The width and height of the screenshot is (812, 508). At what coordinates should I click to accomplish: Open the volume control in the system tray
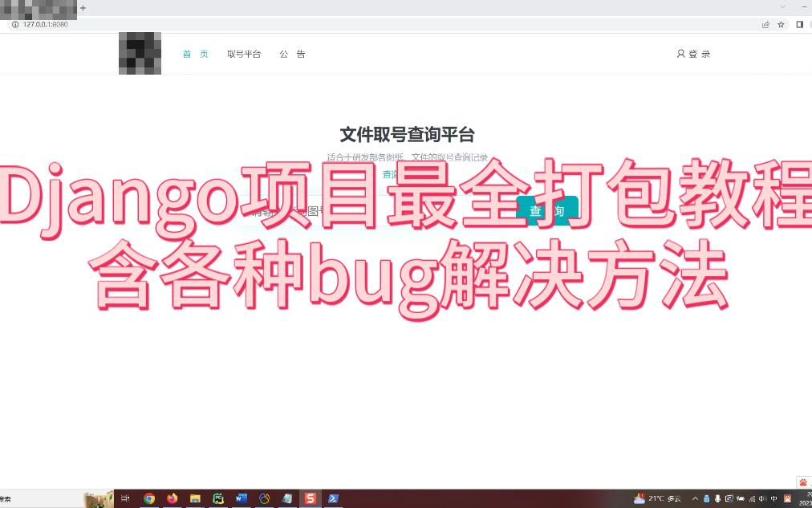tap(762, 498)
